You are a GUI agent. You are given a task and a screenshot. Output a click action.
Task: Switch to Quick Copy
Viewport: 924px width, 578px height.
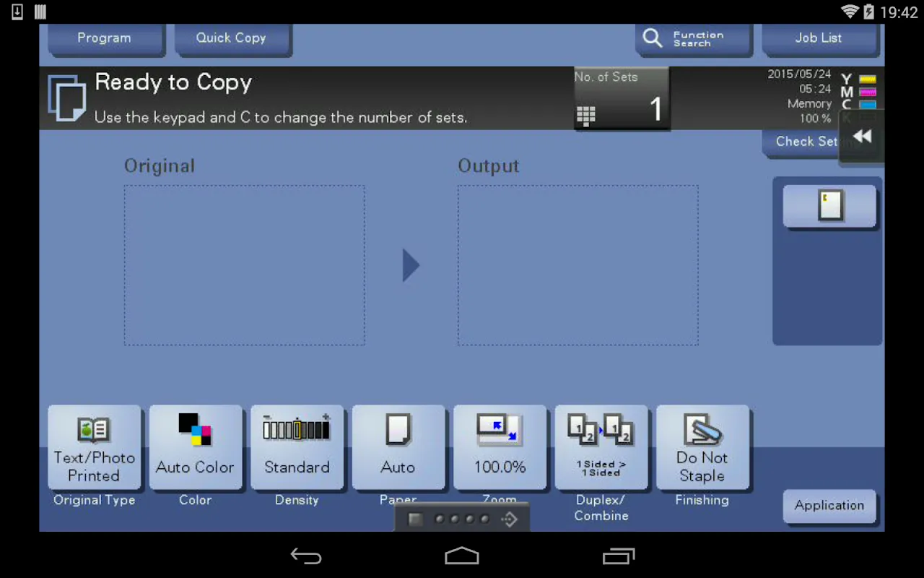231,38
